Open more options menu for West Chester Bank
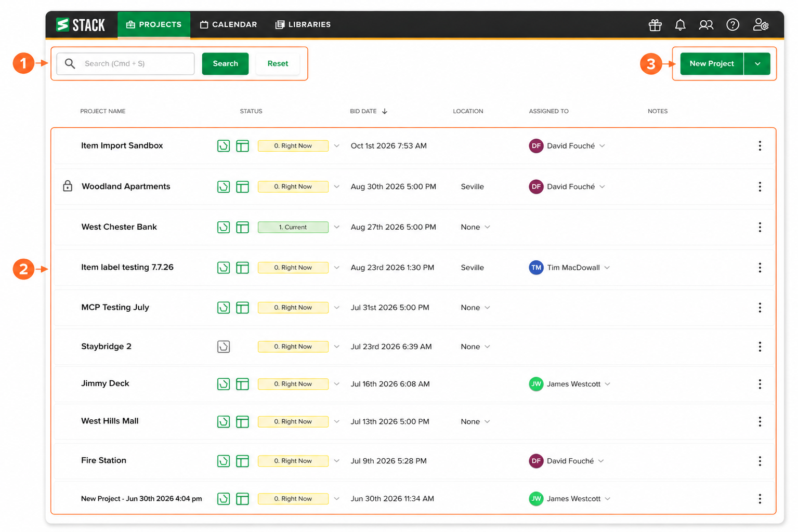The height and width of the screenshot is (532, 798). pyautogui.click(x=760, y=227)
